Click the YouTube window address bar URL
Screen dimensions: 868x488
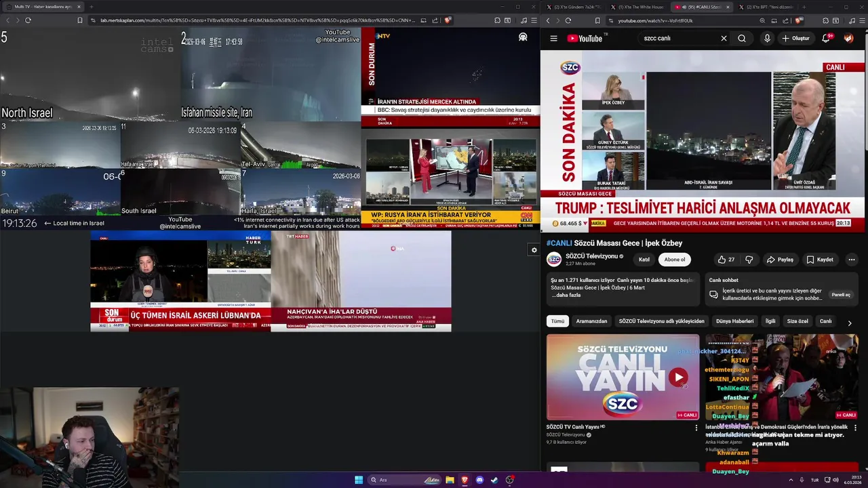coord(655,21)
